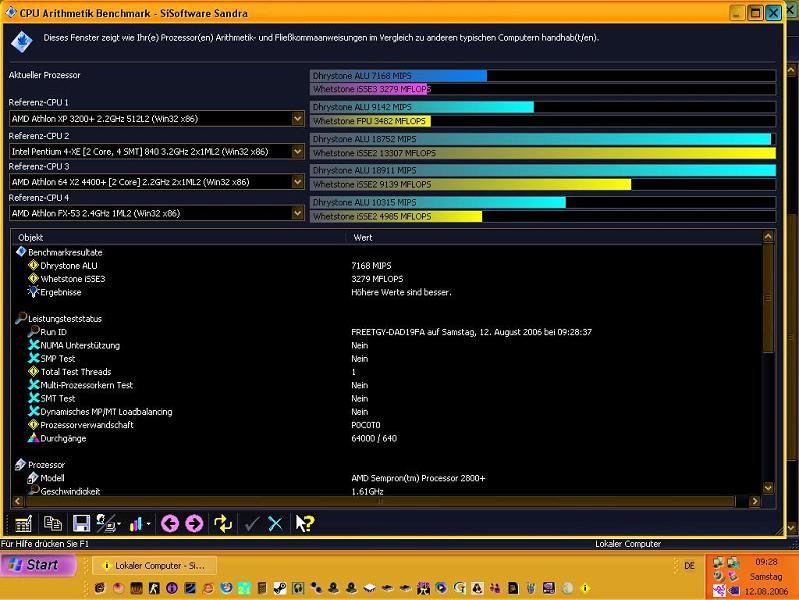This screenshot has height=600, width=799.
Task: Click the grey checkmark toolbar icon
Action: pos(251,524)
